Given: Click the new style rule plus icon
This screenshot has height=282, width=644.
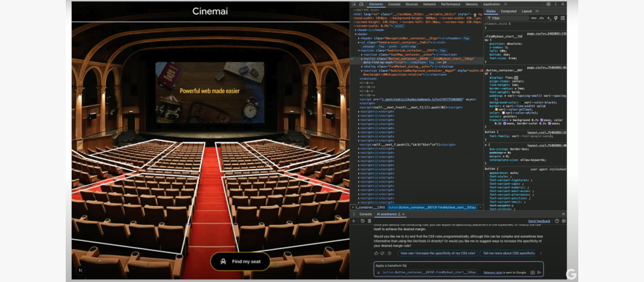Looking at the screenshot, I should click(x=549, y=18).
